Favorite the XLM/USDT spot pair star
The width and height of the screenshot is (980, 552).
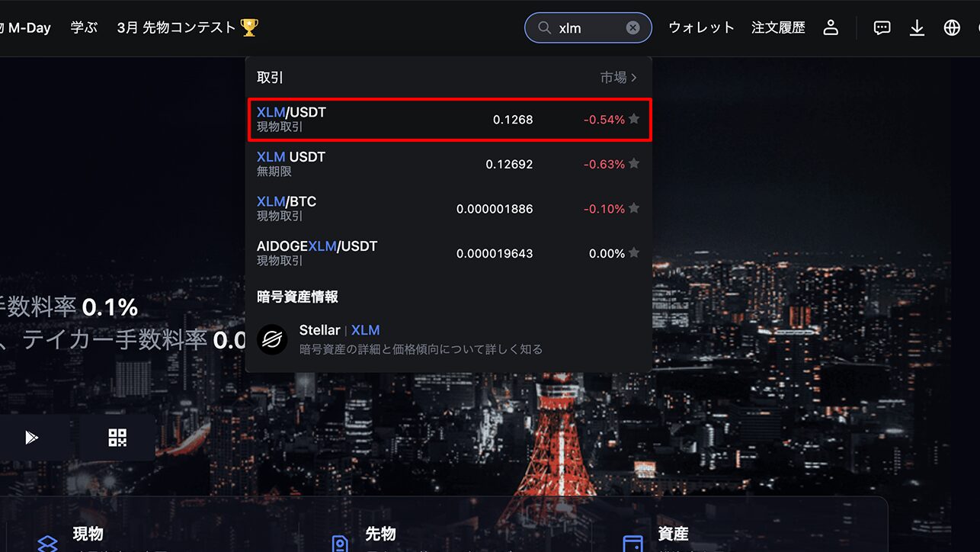634,119
